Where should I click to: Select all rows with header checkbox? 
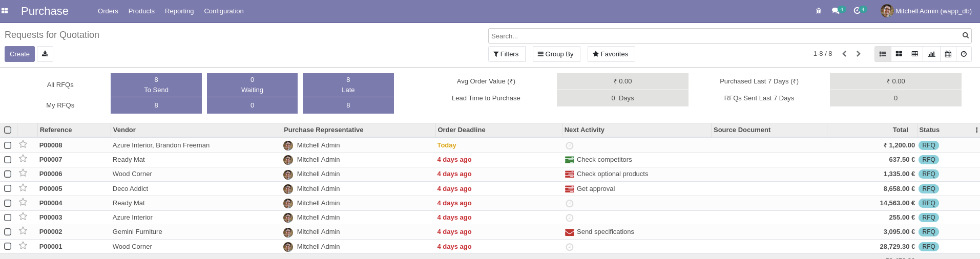(x=8, y=130)
